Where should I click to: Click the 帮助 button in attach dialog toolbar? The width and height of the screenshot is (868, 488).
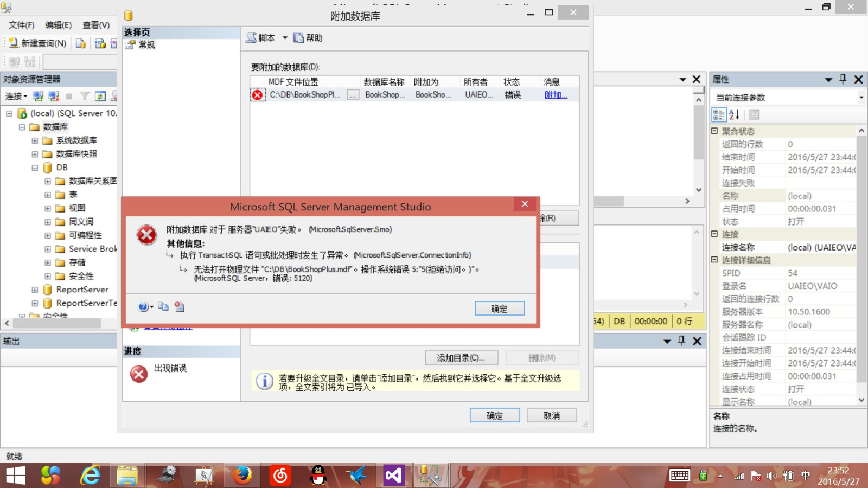308,38
